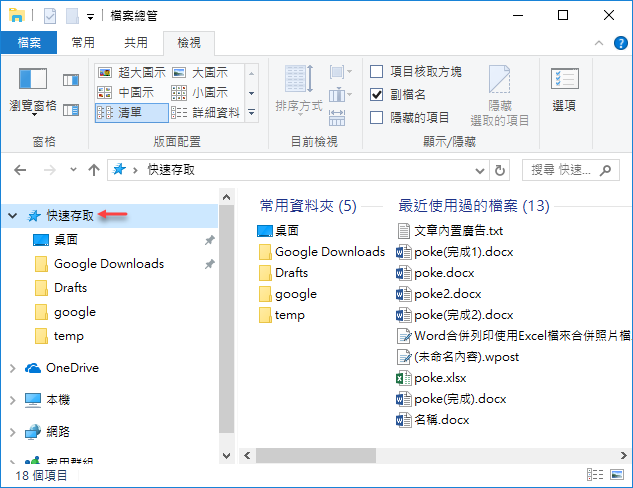Viewport: 633px width, 488px height.
Task: Open the address bar history dropdown
Action: (x=480, y=170)
